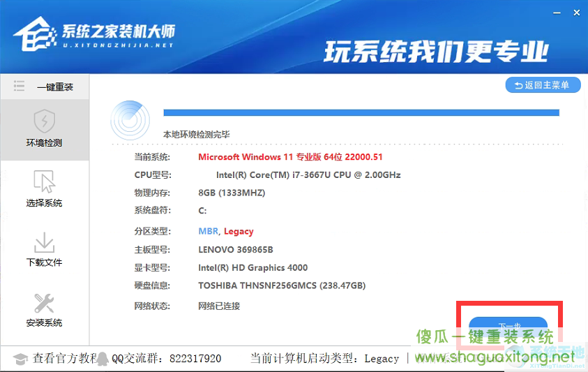Image resolution: width=588 pixels, height=372 pixels.
Task: Click the 物理内存 label
Action: click(x=152, y=193)
